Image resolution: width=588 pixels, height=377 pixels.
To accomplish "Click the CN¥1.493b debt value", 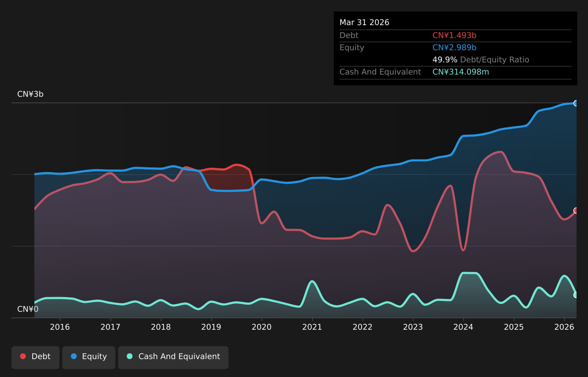I will 454,35.
